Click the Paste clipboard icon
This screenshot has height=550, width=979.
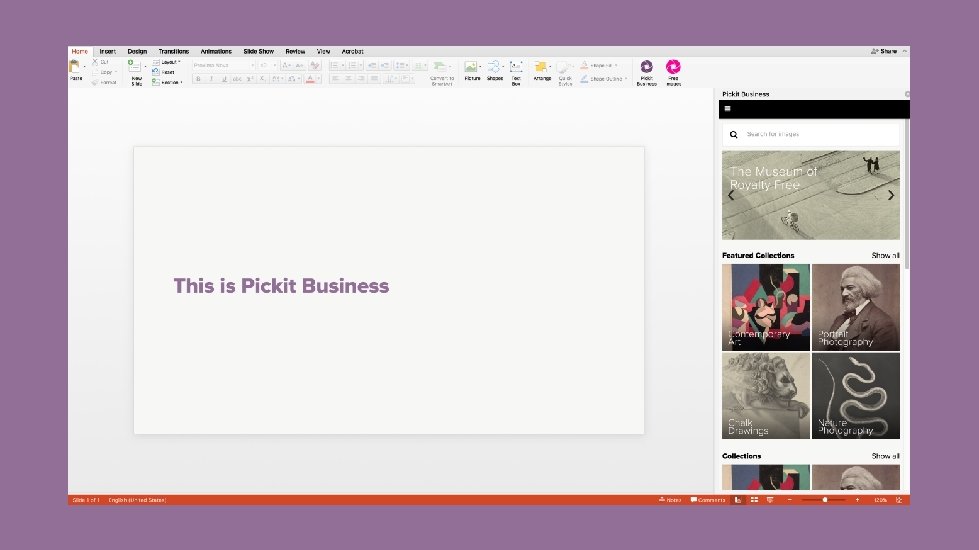(x=74, y=66)
